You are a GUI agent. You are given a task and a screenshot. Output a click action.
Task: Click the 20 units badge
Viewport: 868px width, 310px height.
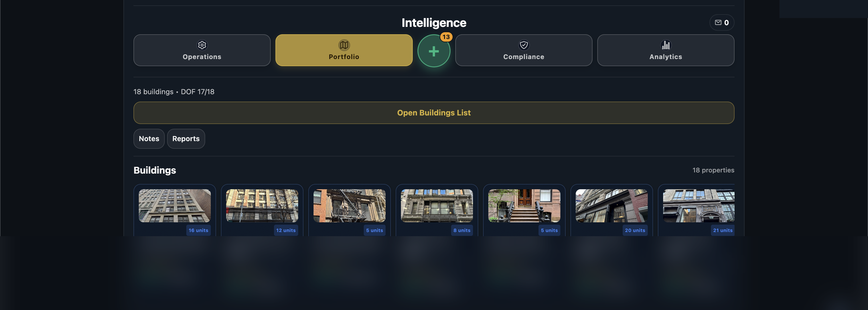point(635,231)
